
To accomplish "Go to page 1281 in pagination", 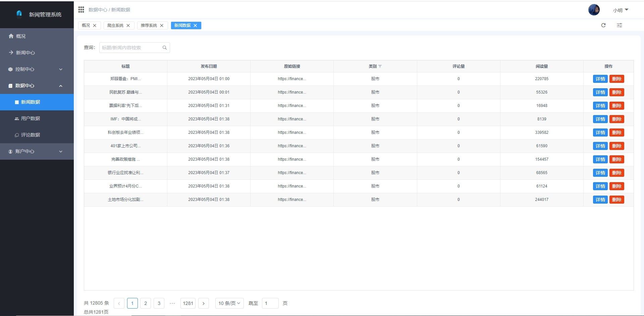I will tap(188, 303).
